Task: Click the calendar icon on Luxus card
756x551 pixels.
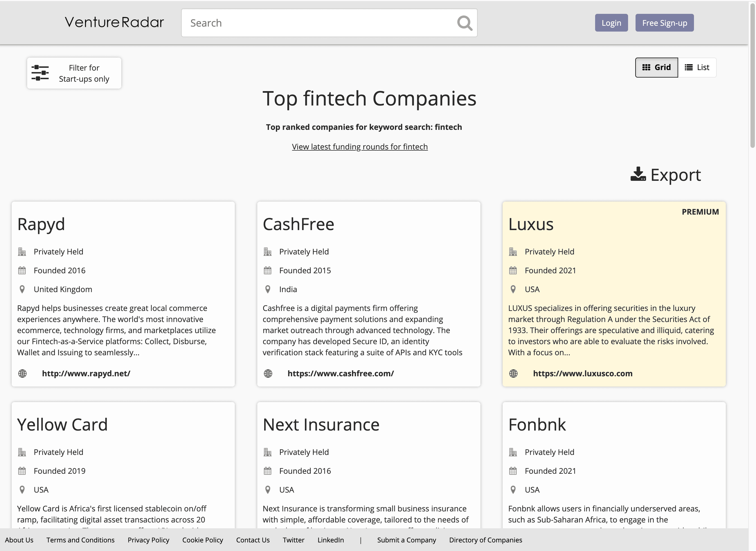Action: pyautogui.click(x=513, y=271)
